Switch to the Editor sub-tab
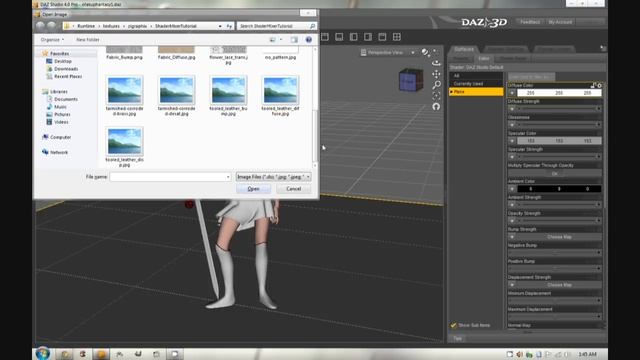The width and height of the screenshot is (640, 360). (484, 58)
